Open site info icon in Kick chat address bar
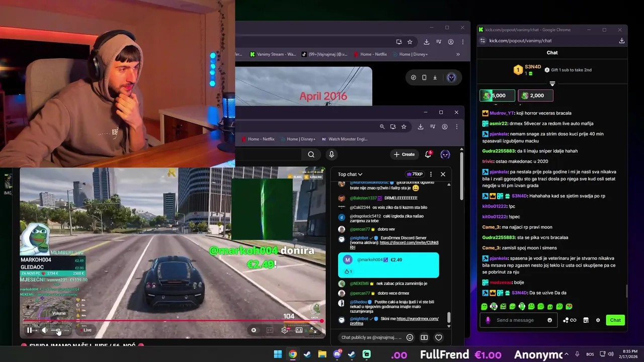This screenshot has width=644, height=362. click(x=482, y=41)
